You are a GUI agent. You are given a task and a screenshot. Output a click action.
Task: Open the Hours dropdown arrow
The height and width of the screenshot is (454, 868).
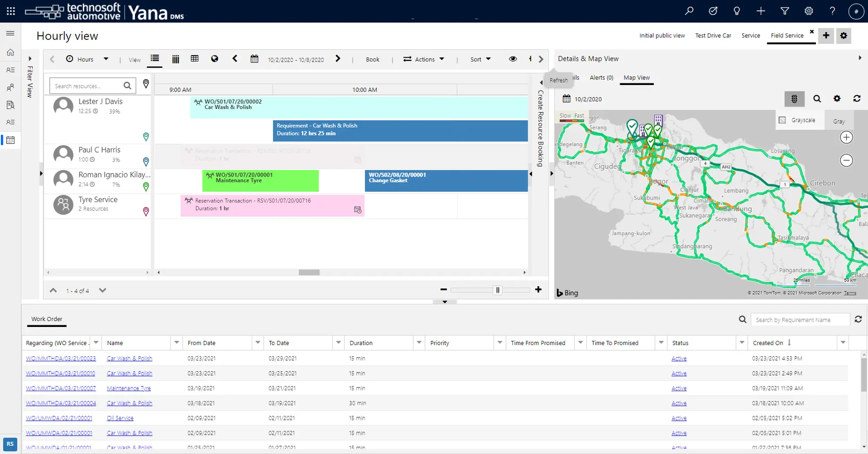click(106, 59)
